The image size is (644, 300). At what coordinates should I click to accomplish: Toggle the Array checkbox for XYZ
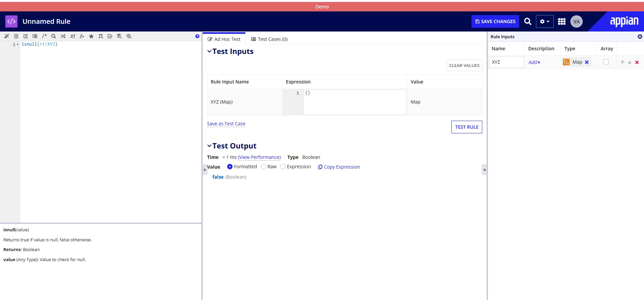click(x=606, y=62)
